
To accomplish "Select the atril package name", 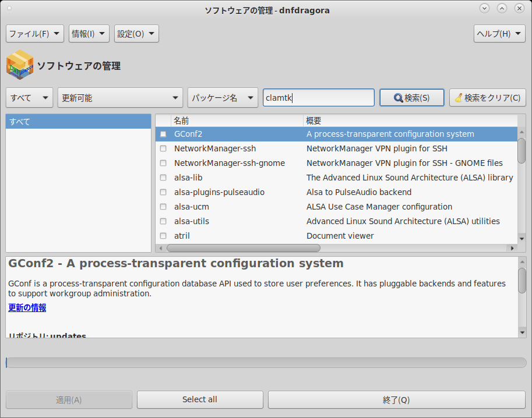I will (x=182, y=236).
